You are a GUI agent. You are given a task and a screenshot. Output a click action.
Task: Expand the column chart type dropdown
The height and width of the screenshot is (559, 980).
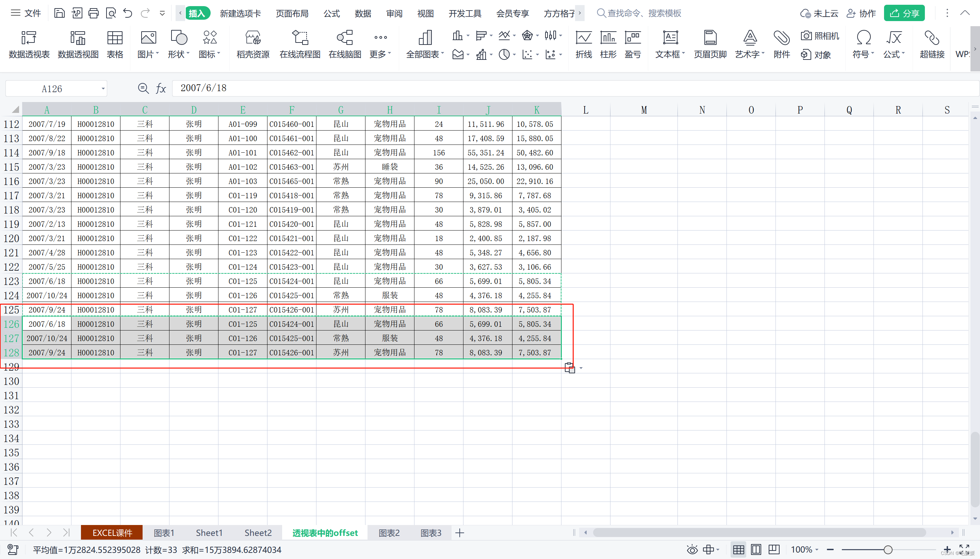tap(468, 36)
